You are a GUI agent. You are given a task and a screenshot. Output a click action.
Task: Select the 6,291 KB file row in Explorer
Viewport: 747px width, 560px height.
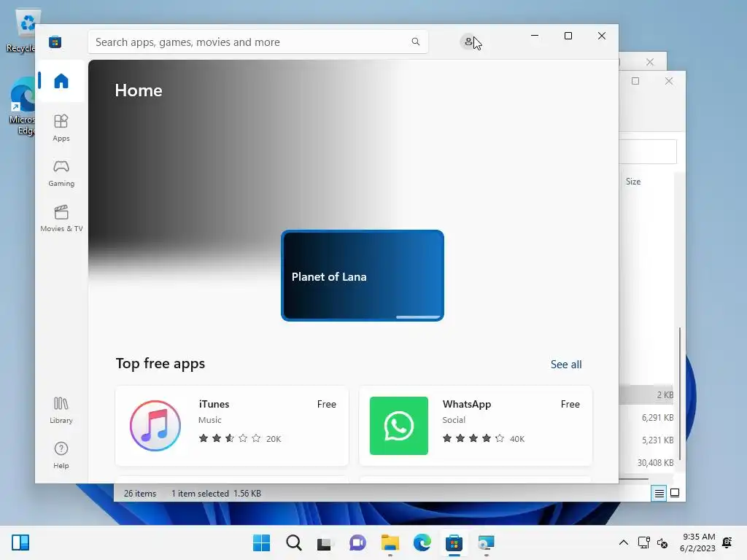point(648,418)
